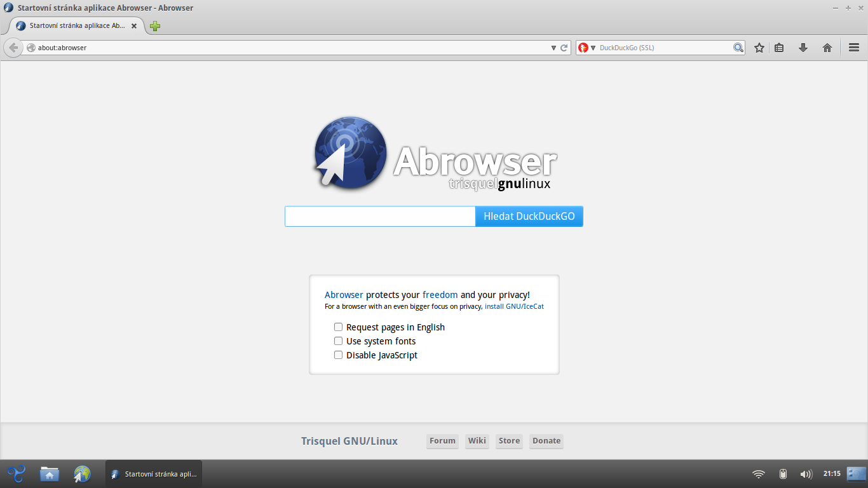This screenshot has height=488, width=868.
Task: Close the Startovní stránka tab
Action: tap(134, 26)
